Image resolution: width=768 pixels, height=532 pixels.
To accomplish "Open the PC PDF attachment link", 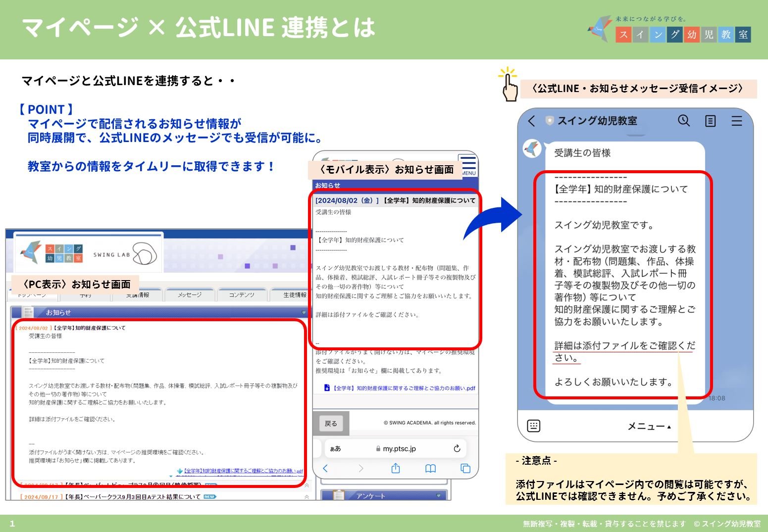I will (243, 471).
